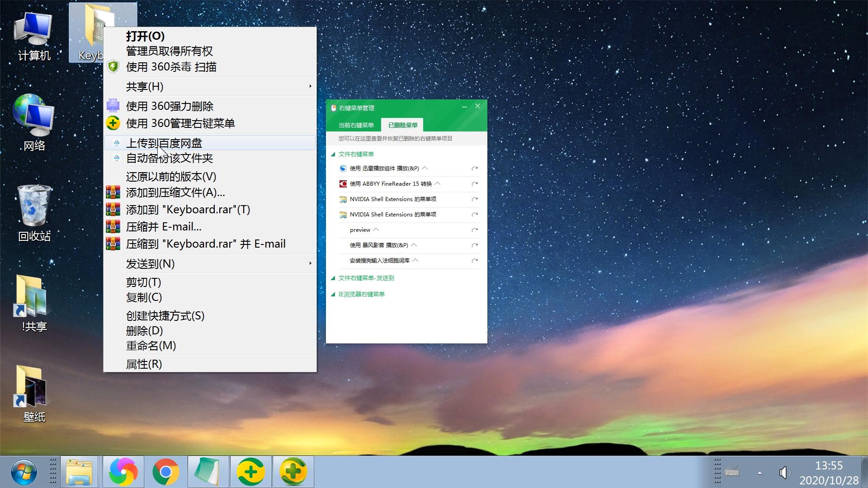
Task: Toggle restore for NVIDIA Shell Extensions菜单项
Action: pyautogui.click(x=475, y=198)
